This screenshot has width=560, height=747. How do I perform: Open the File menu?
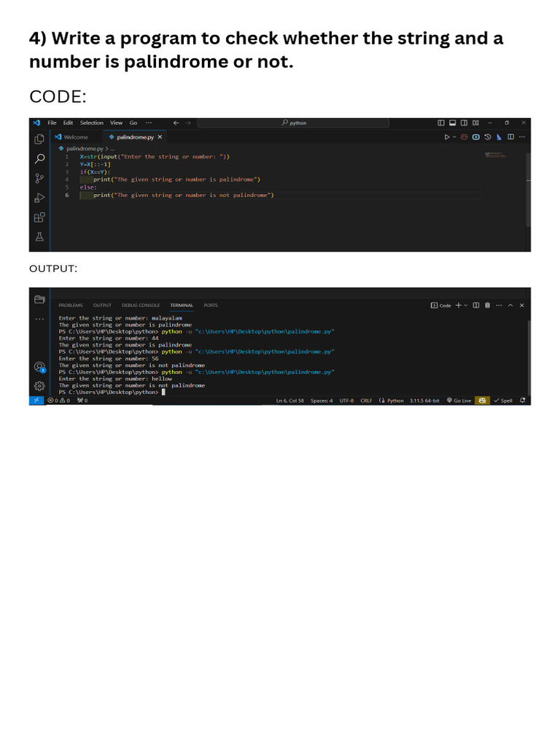52,123
